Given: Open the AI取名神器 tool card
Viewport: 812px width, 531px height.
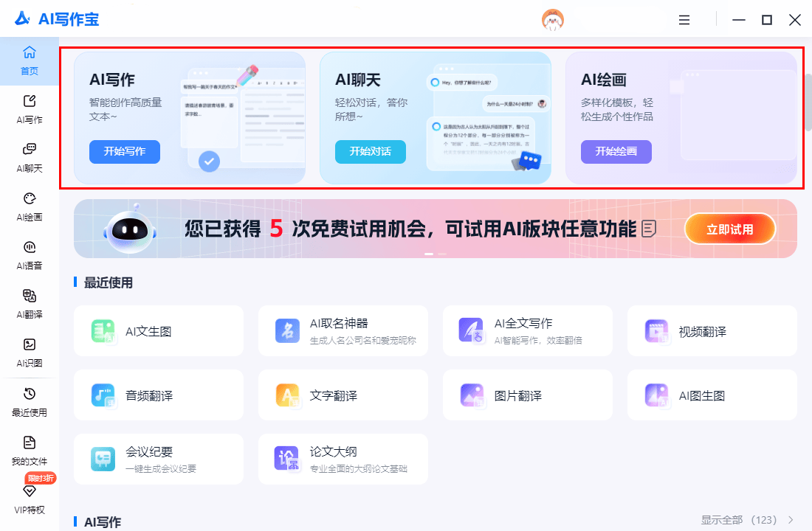Looking at the screenshot, I should (343, 331).
